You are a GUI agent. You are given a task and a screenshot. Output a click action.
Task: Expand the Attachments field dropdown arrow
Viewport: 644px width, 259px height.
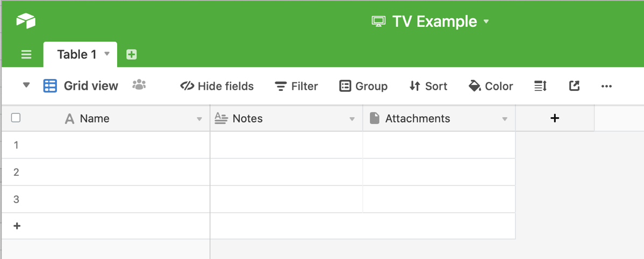[x=505, y=119]
